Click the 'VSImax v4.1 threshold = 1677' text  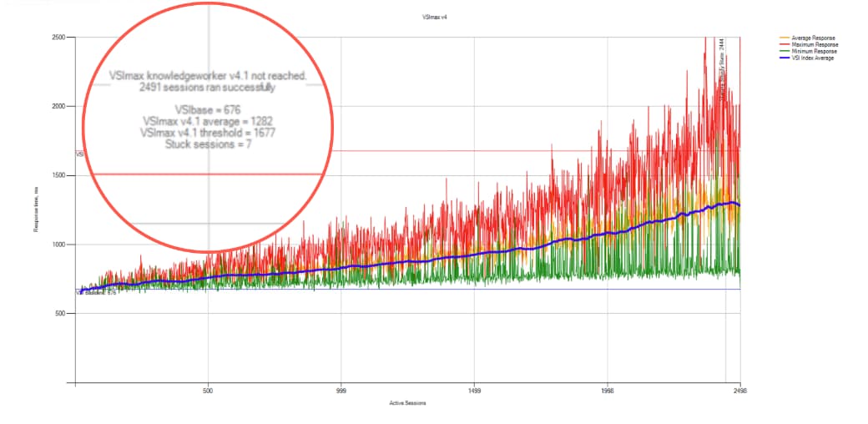208,133
